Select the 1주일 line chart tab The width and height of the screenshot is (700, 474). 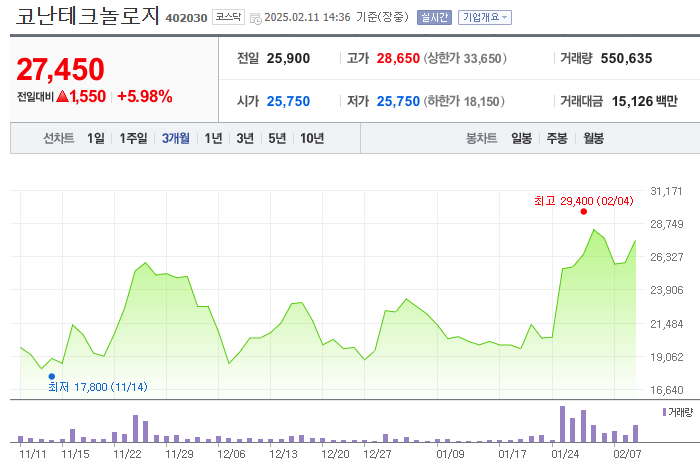(133, 138)
